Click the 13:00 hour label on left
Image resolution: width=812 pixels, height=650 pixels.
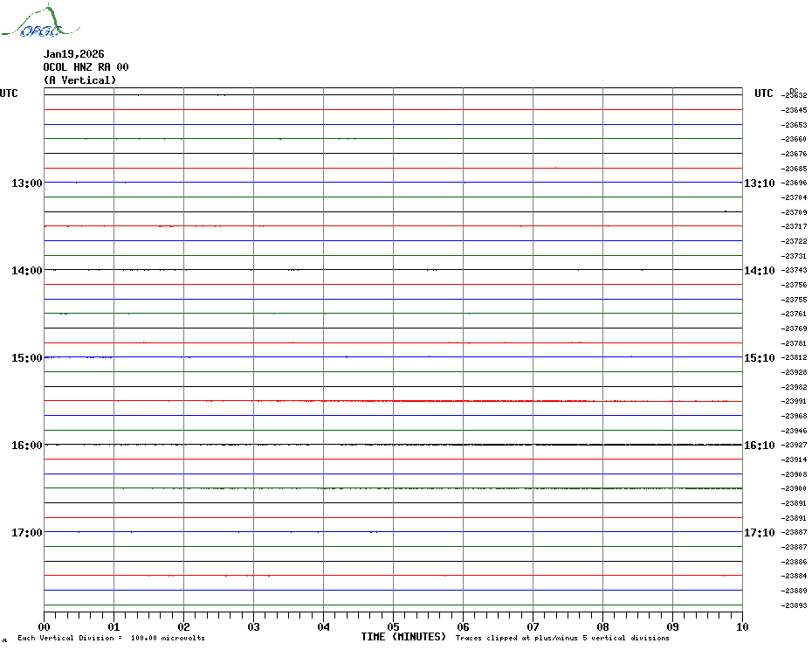pos(26,183)
